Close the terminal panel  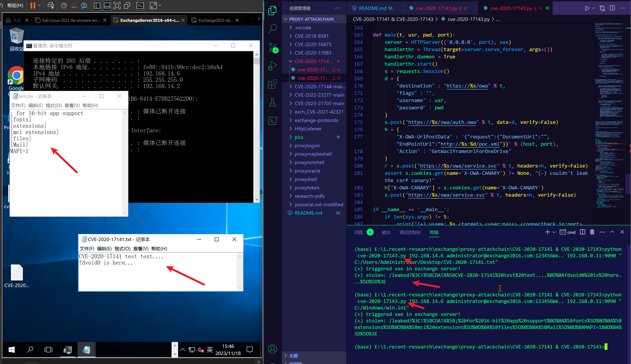pos(622,232)
